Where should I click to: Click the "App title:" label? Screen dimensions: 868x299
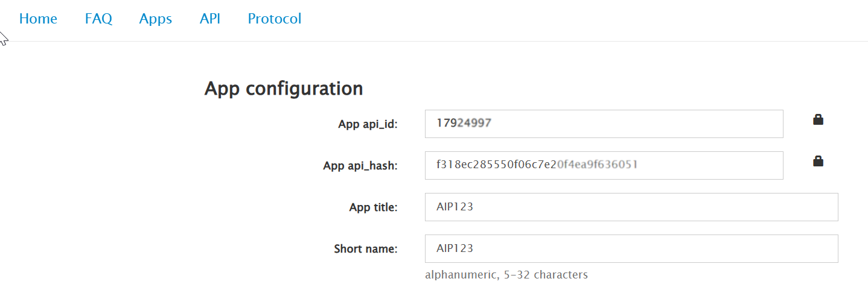373,207
